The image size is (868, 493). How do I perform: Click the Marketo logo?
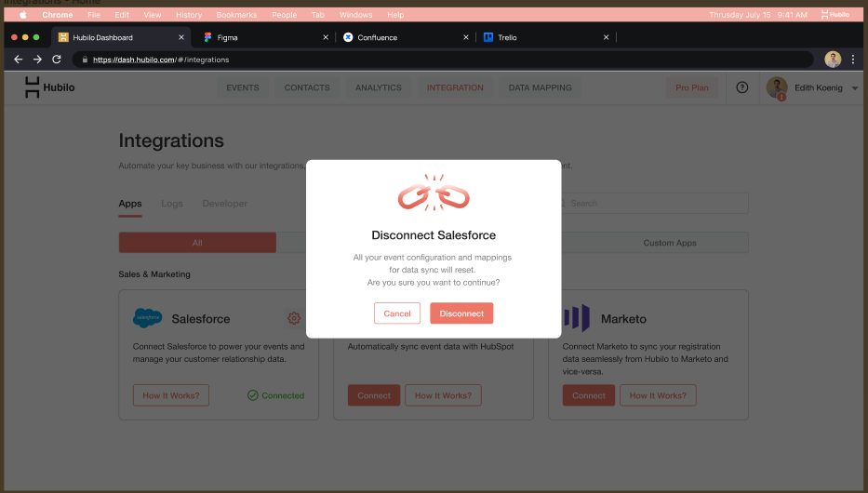pos(577,318)
